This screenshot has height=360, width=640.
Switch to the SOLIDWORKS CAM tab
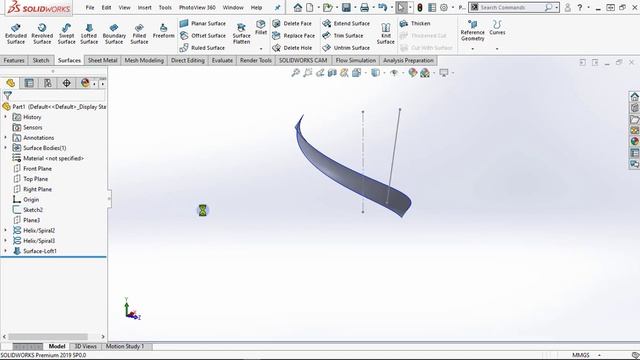coord(303,60)
